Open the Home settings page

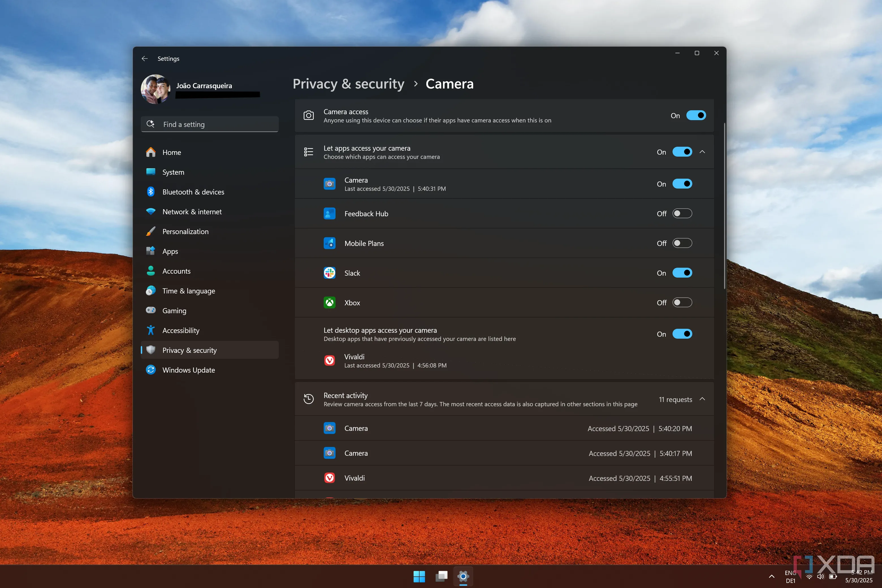coord(210,152)
